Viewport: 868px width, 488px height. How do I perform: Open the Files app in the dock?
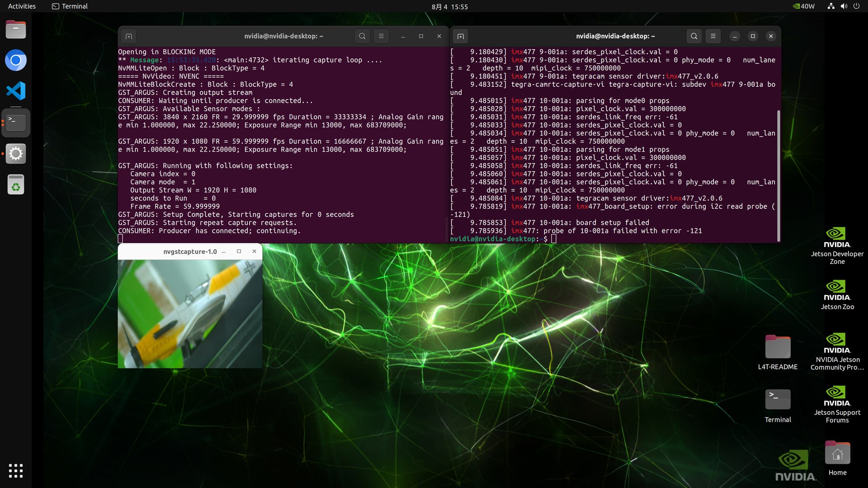(x=16, y=30)
